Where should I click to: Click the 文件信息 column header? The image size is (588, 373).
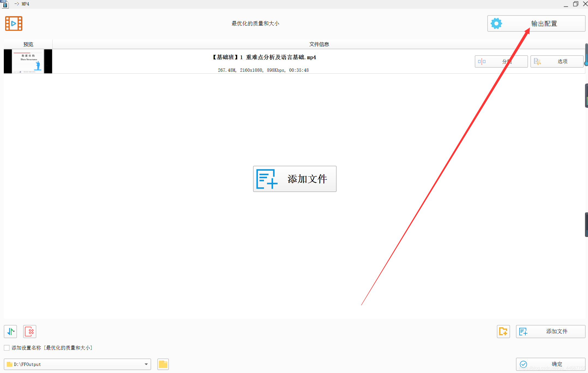tap(319, 44)
